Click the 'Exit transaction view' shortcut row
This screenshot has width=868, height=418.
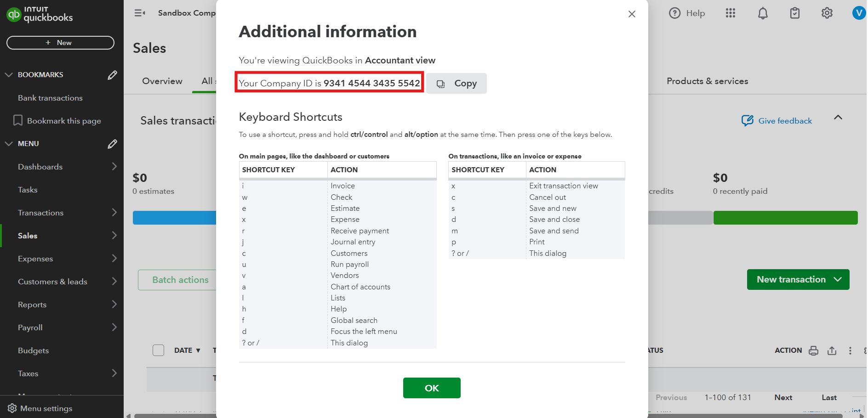coord(536,186)
